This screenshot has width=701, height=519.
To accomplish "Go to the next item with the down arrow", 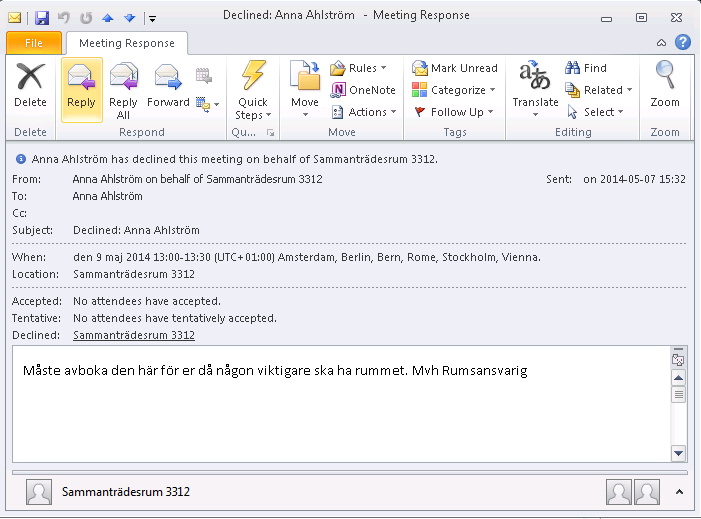I will pyautogui.click(x=130, y=18).
